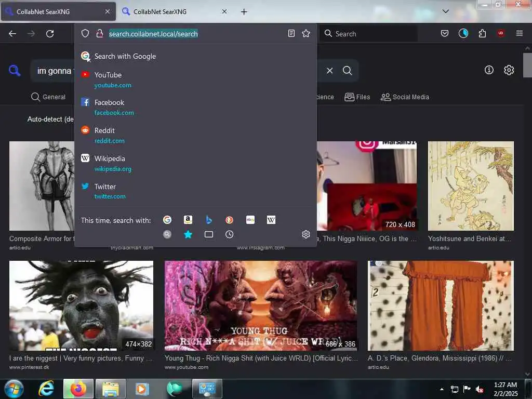Clear the SearXNG query with the X
This screenshot has height=399, width=532.
[x=329, y=71]
